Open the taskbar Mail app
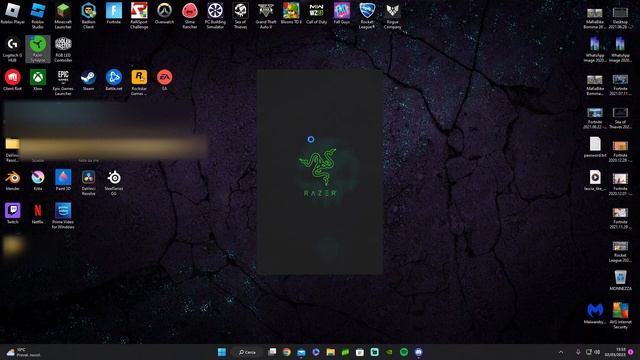The image size is (640, 360). pos(301,352)
